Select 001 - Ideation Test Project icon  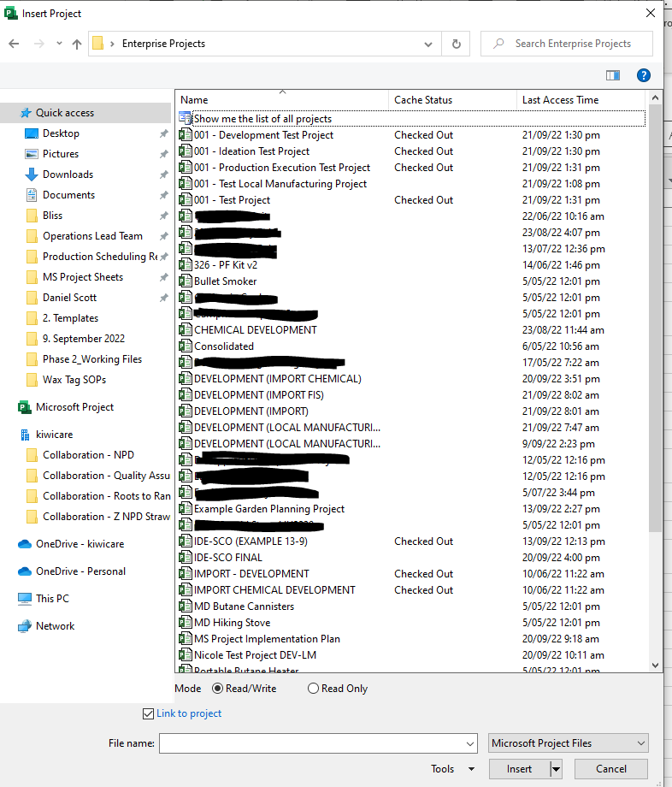pyautogui.click(x=185, y=151)
